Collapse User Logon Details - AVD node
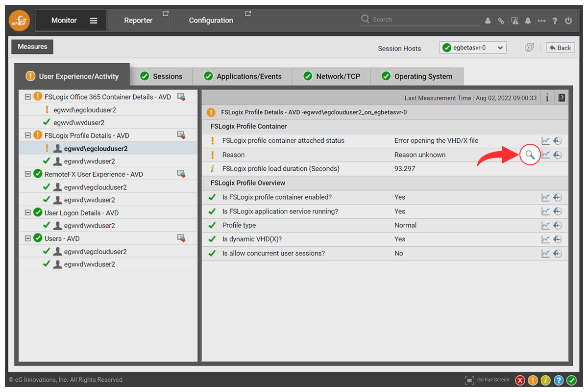This screenshot has width=588, height=392. [x=27, y=213]
